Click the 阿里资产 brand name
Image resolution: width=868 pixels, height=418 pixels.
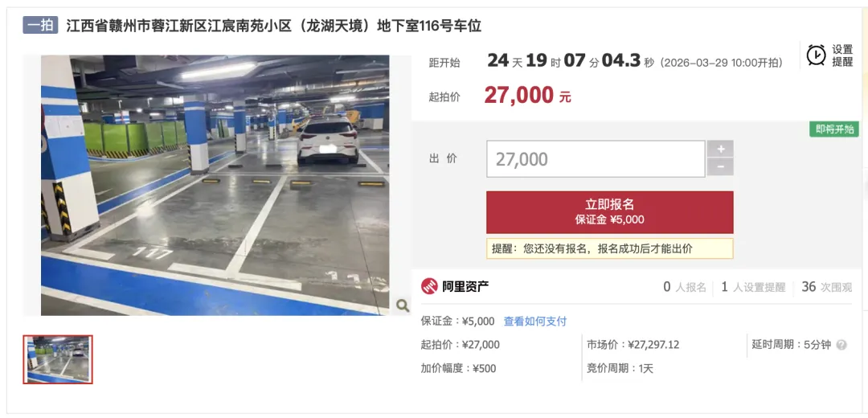(465, 286)
